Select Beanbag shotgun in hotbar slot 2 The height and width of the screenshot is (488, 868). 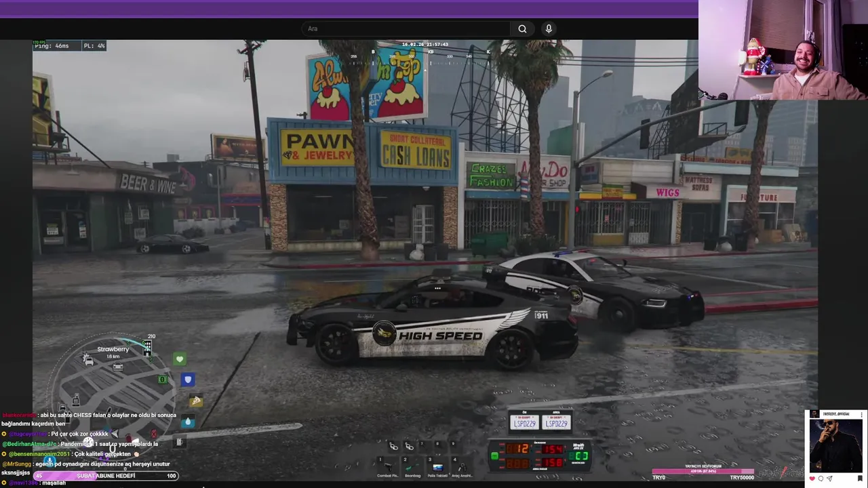click(412, 468)
